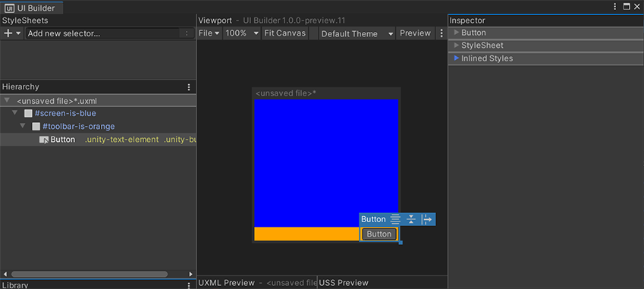Open the Viewport toolbar more options menu
Image resolution: width=644 pixels, height=289 pixels.
point(441,33)
